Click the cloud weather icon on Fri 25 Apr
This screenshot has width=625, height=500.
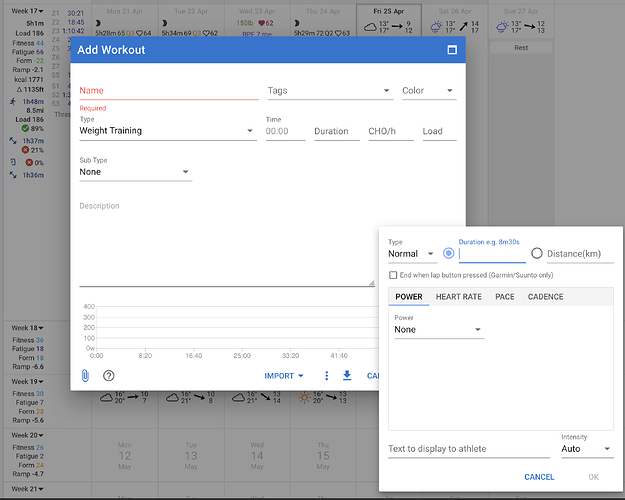370,27
